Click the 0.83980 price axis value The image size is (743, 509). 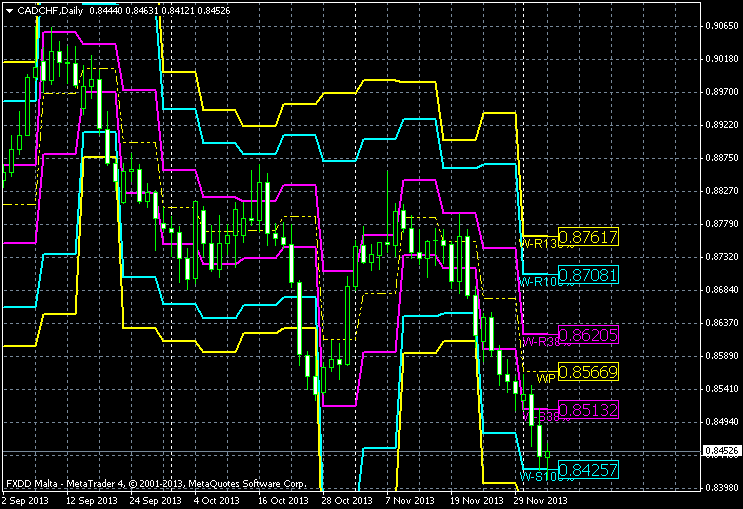click(722, 487)
